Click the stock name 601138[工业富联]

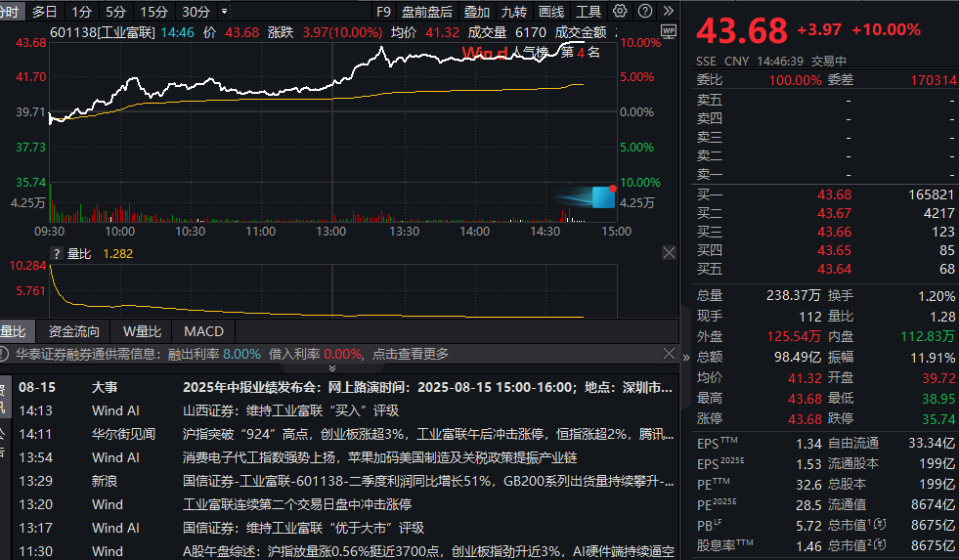(x=102, y=32)
